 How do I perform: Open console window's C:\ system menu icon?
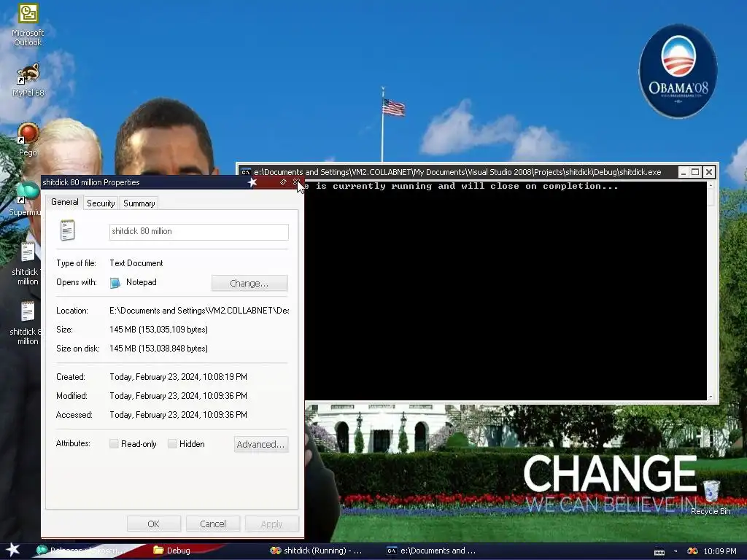point(246,172)
